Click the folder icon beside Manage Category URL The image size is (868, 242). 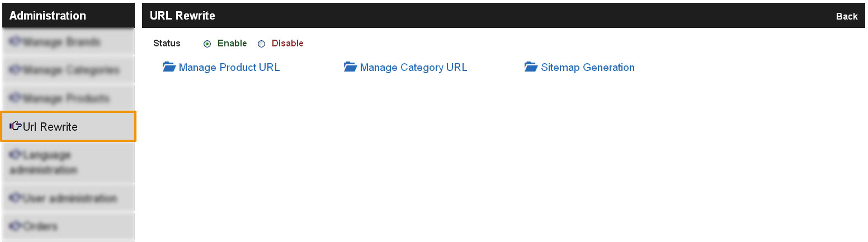tap(350, 67)
